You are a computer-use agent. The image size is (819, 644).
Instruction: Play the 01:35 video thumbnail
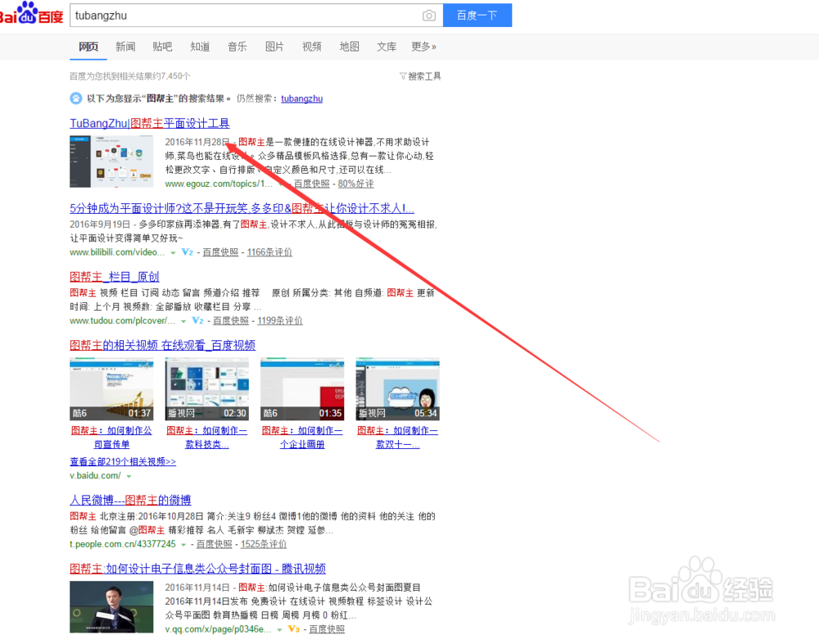pos(302,389)
